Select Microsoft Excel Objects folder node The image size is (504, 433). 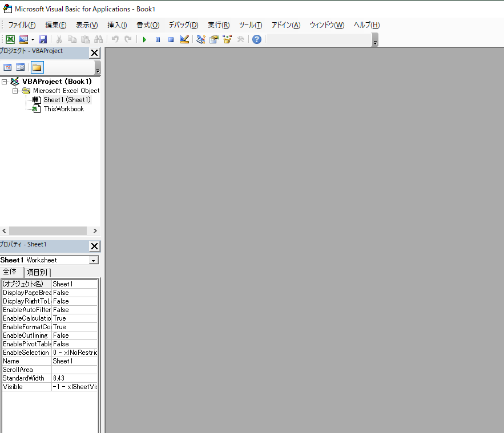click(x=66, y=91)
